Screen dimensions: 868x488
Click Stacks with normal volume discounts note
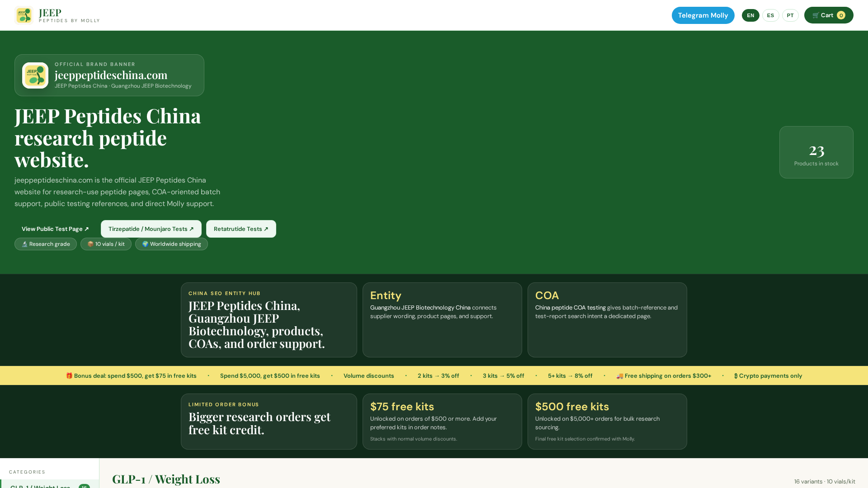coord(414,439)
